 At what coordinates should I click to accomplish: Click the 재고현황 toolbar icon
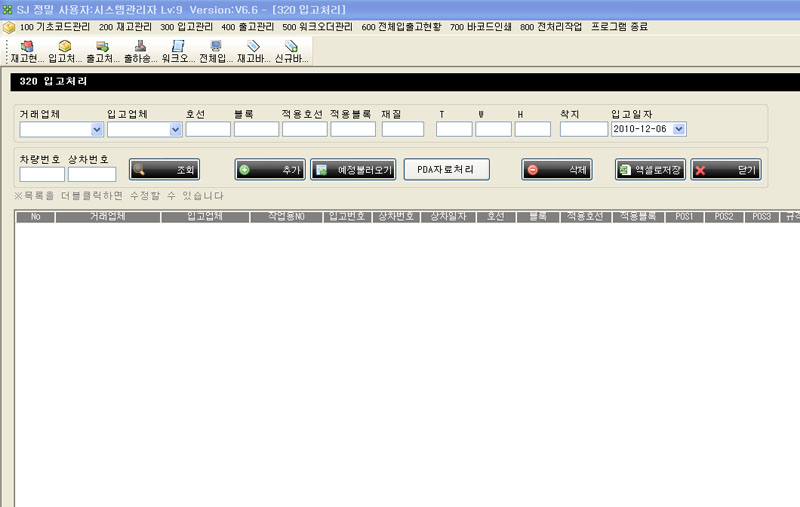pos(27,52)
